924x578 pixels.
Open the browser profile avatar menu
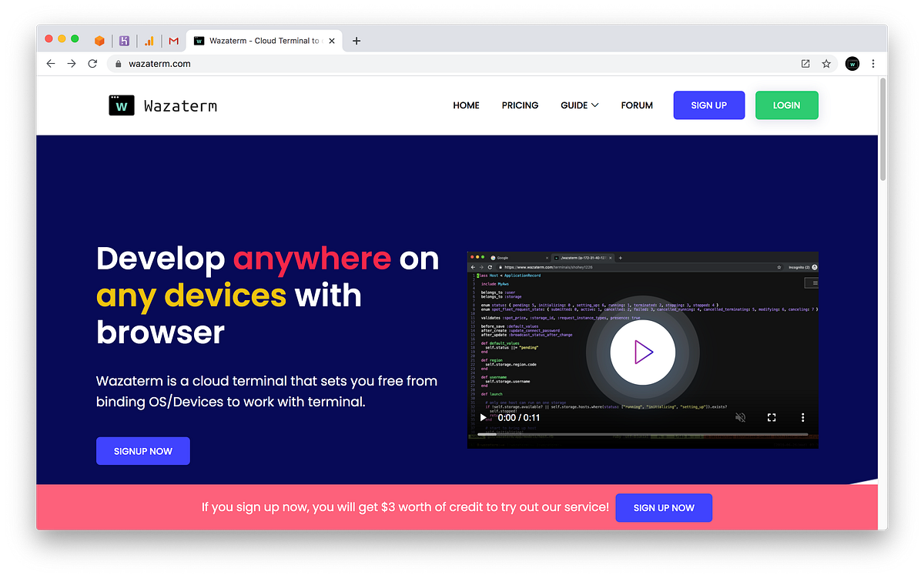(x=852, y=64)
